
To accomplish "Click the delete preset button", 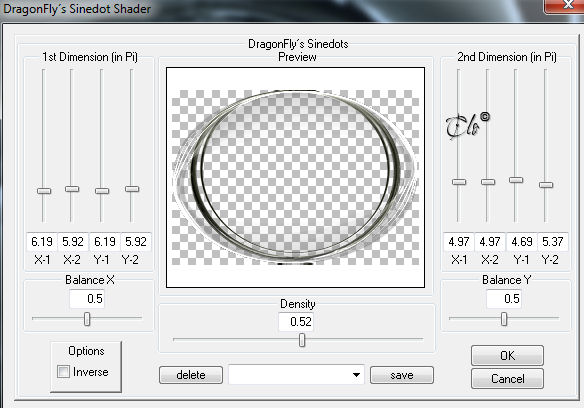I will click(x=191, y=375).
